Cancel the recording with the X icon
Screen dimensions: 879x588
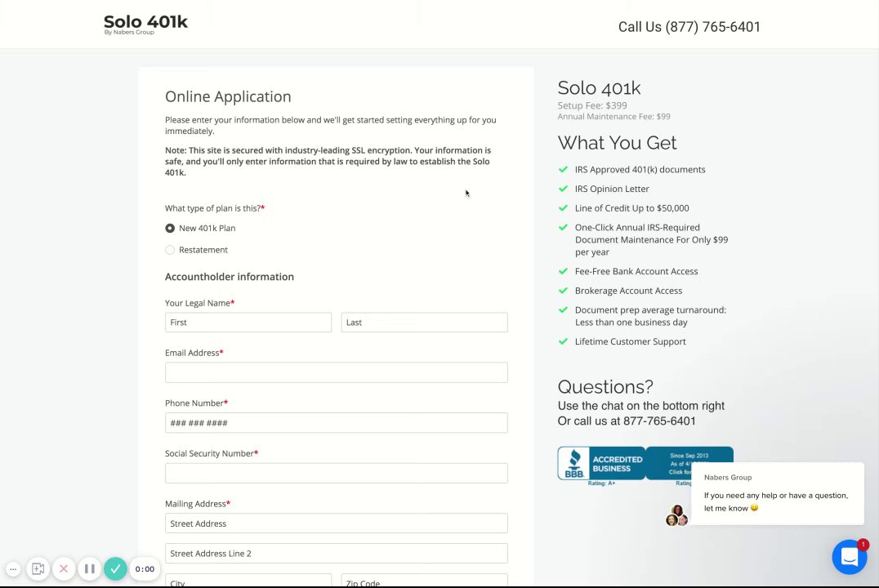coord(64,568)
